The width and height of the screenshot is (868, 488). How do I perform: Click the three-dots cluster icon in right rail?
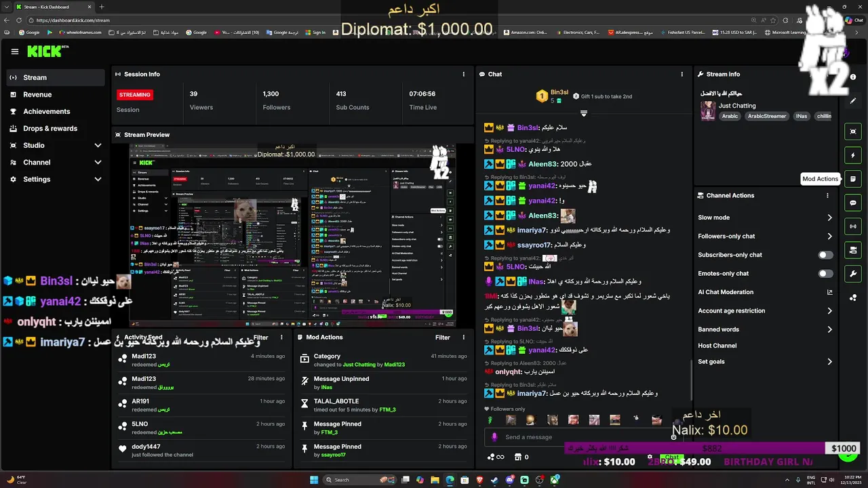point(853,298)
